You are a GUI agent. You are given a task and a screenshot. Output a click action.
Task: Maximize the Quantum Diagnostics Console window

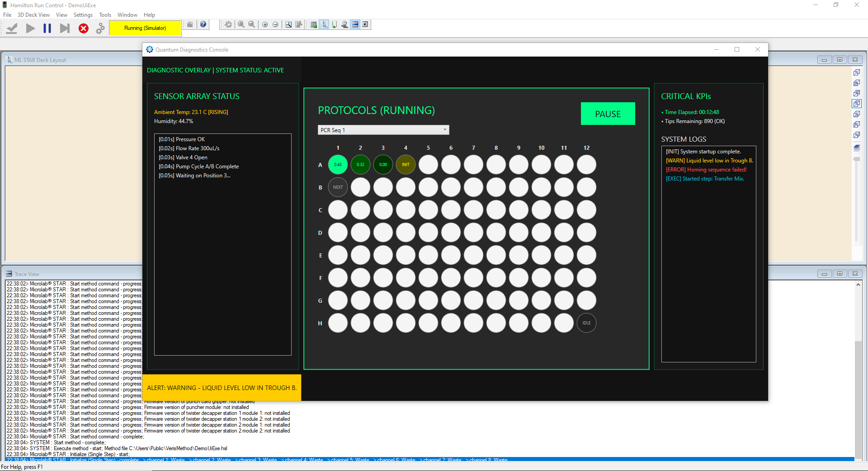click(737, 49)
